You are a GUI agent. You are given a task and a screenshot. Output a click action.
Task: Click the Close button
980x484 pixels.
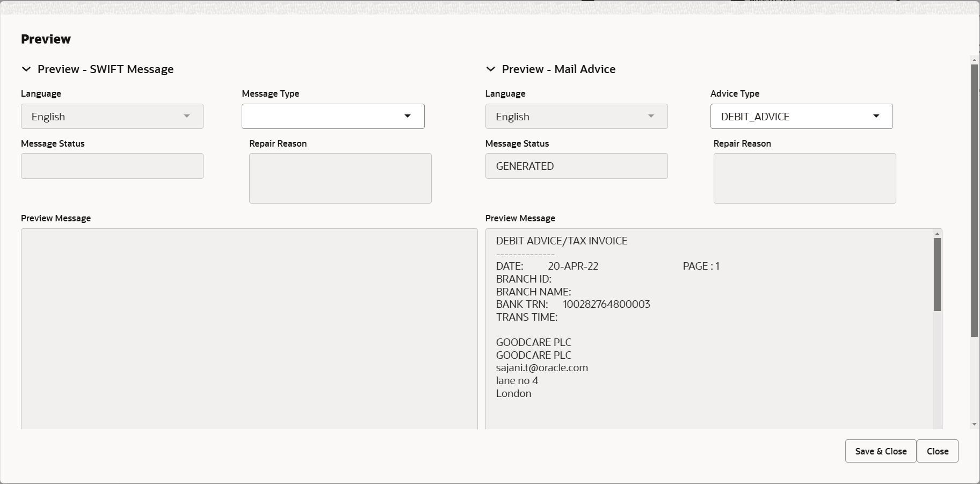(x=938, y=451)
